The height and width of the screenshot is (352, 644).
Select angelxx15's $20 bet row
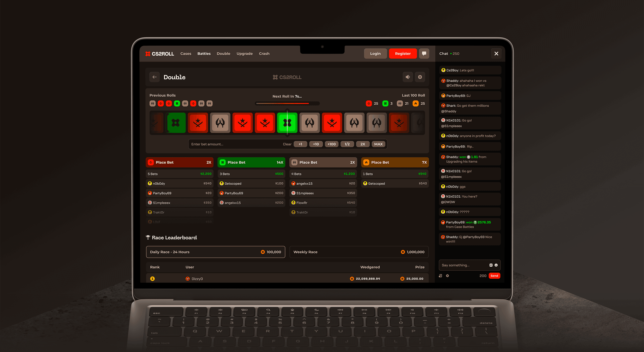pos(323,184)
